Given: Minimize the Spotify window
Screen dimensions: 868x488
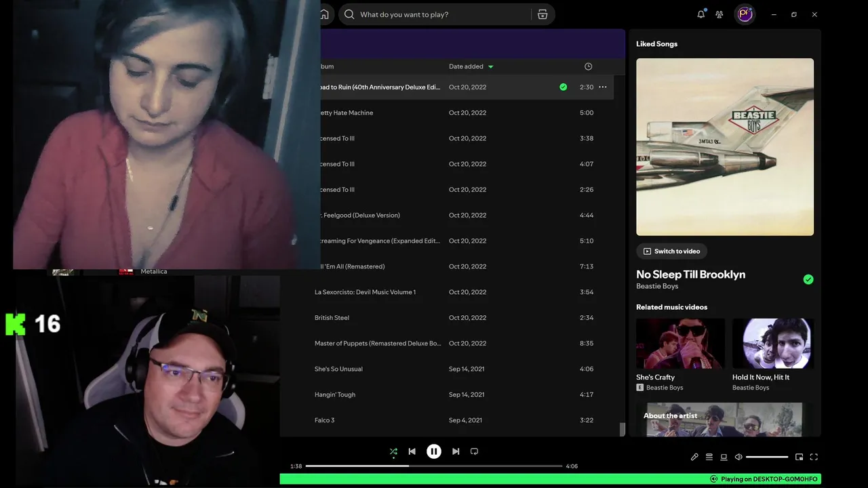Looking at the screenshot, I should (x=774, y=14).
